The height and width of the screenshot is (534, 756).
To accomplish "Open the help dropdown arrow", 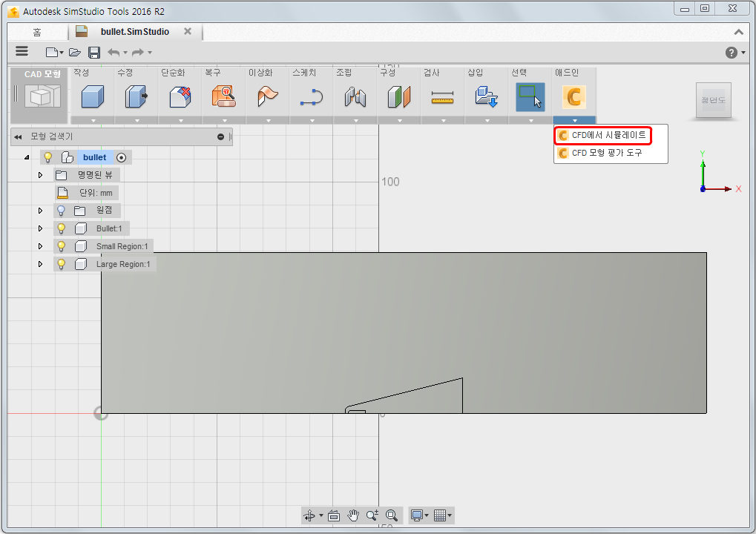I will click(743, 53).
